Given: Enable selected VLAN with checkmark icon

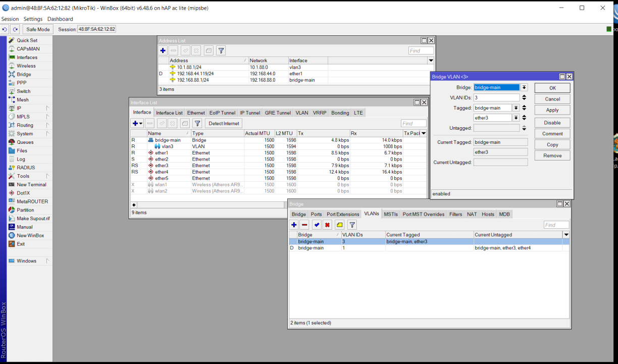Looking at the screenshot, I should click(x=317, y=225).
